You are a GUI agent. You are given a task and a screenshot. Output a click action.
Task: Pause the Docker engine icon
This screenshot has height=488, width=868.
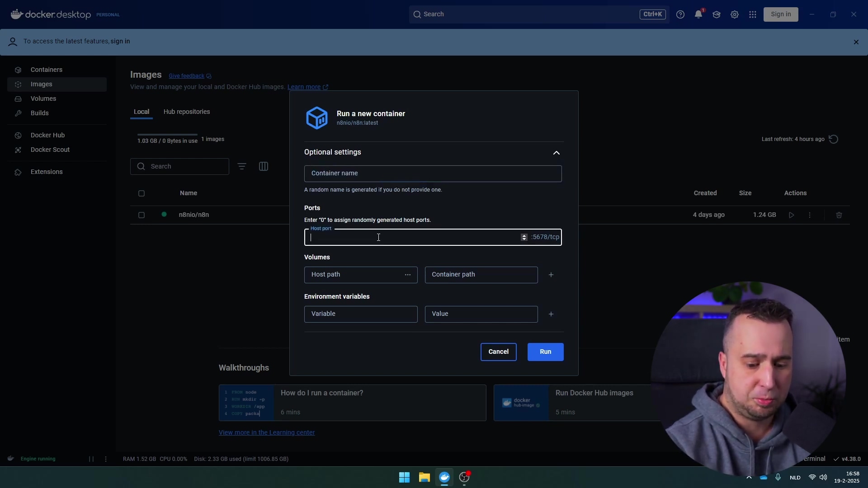91,459
